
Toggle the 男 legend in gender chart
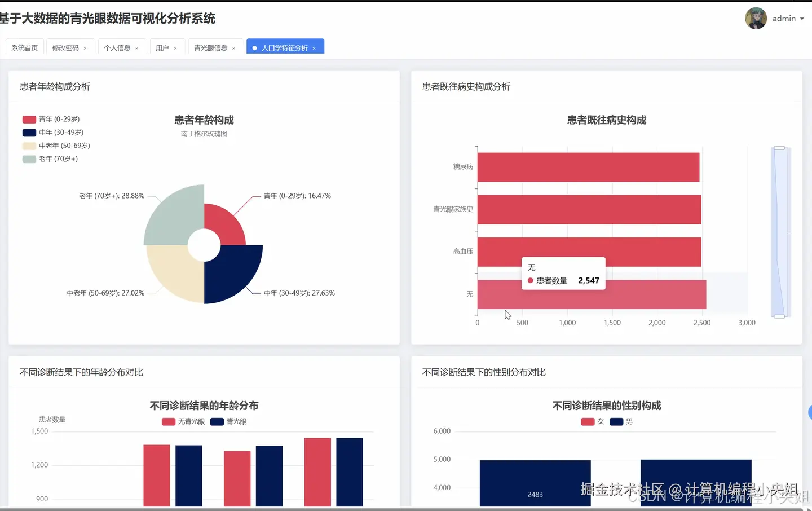[x=621, y=421]
